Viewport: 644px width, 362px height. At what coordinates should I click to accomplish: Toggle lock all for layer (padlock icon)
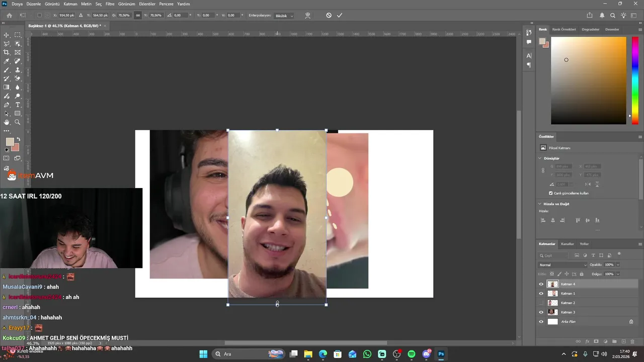pos(582,274)
